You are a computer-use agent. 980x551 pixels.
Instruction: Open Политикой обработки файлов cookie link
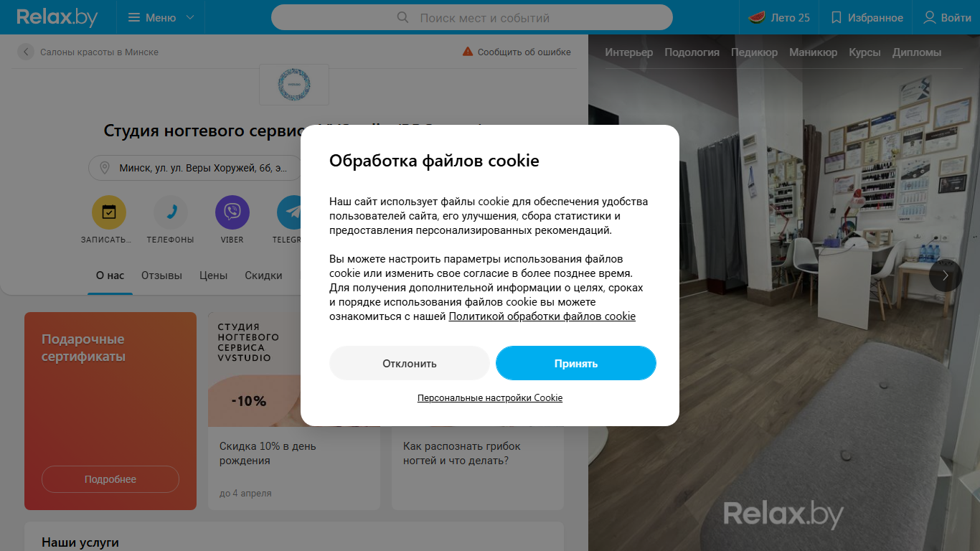[542, 316]
